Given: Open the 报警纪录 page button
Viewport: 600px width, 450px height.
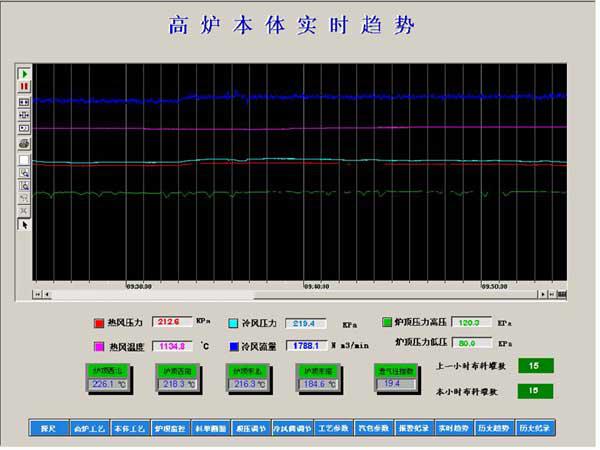Looking at the screenshot, I should click(x=414, y=428).
